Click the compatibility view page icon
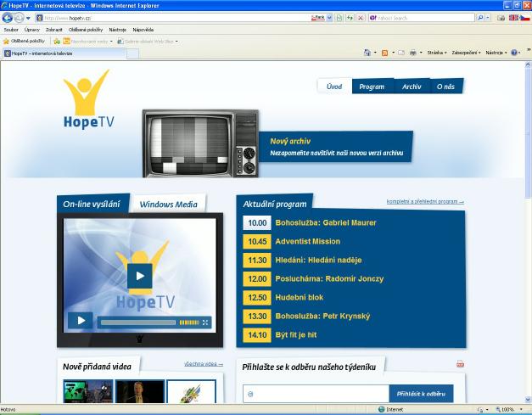532x415 pixels. click(339, 18)
